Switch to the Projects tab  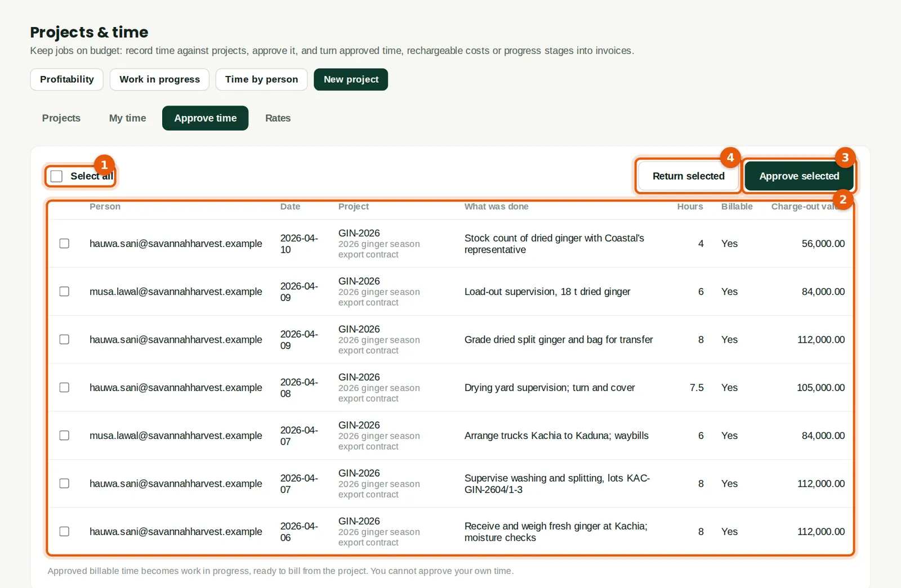click(x=61, y=118)
